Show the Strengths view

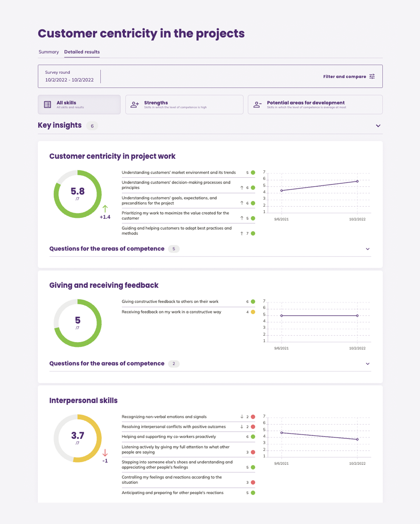tap(184, 104)
